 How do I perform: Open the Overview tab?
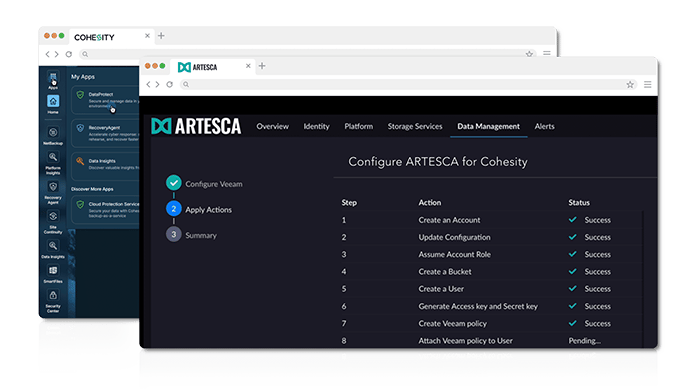(272, 126)
